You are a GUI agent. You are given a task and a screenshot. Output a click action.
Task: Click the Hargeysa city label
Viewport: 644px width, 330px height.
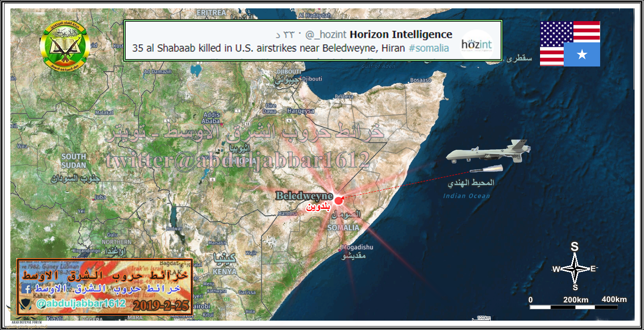(301, 111)
